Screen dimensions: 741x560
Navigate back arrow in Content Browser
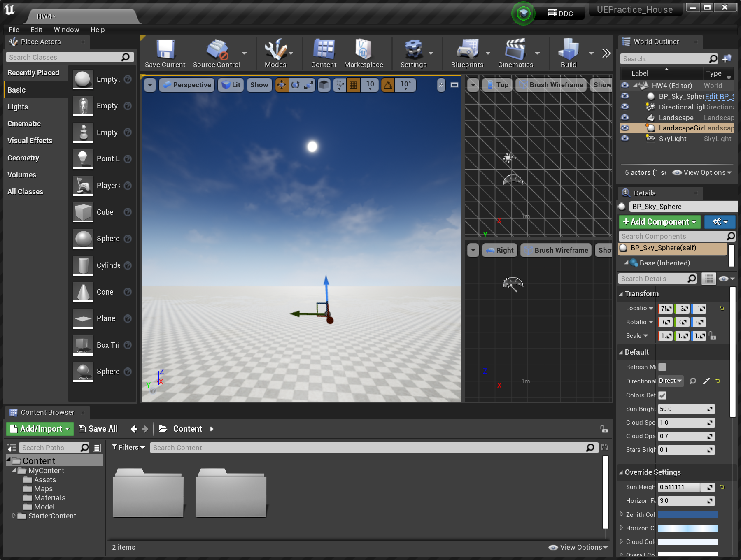tap(134, 429)
